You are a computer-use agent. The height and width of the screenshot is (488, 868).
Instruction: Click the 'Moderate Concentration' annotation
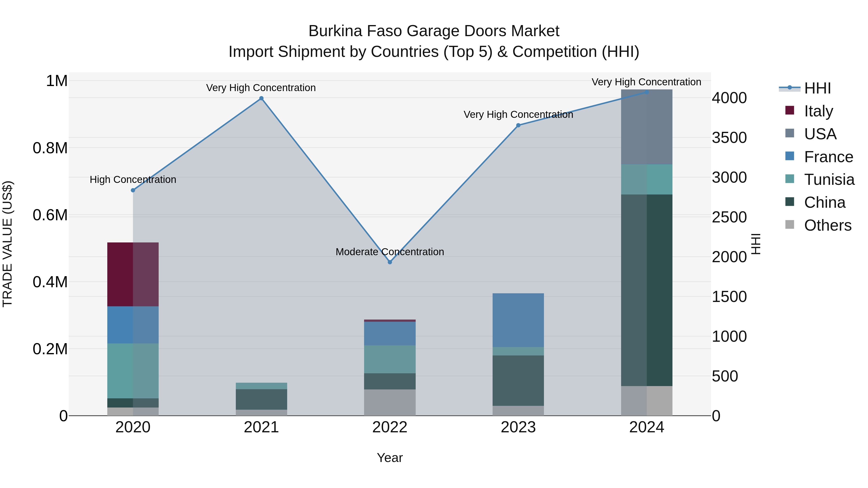pos(390,252)
